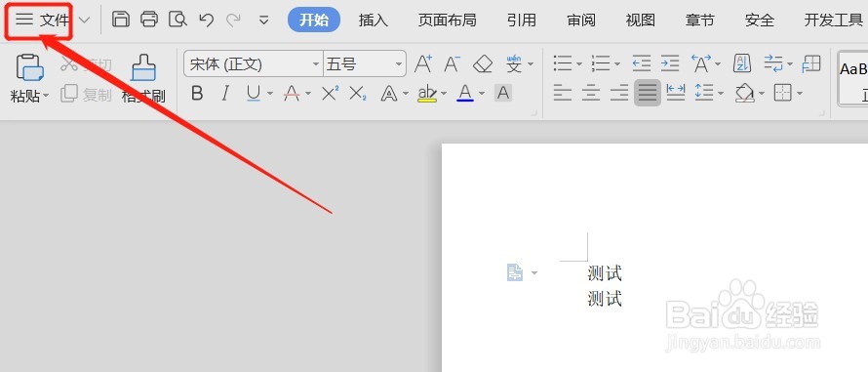This screenshot has height=372, width=868.
Task: Click the text effects outlined A icon
Action: (x=389, y=94)
